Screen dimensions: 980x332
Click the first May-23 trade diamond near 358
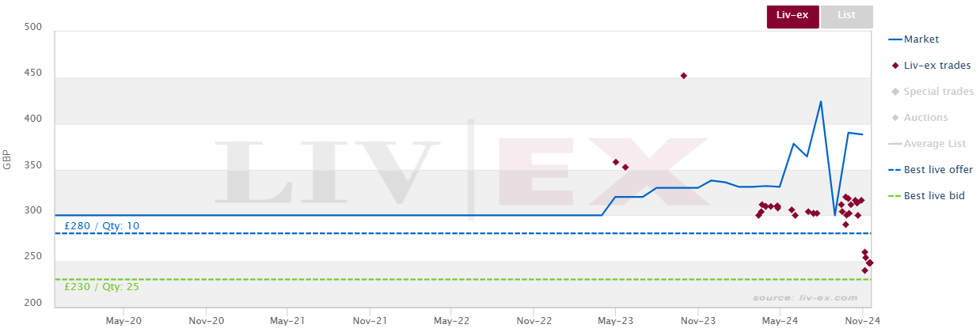(616, 162)
